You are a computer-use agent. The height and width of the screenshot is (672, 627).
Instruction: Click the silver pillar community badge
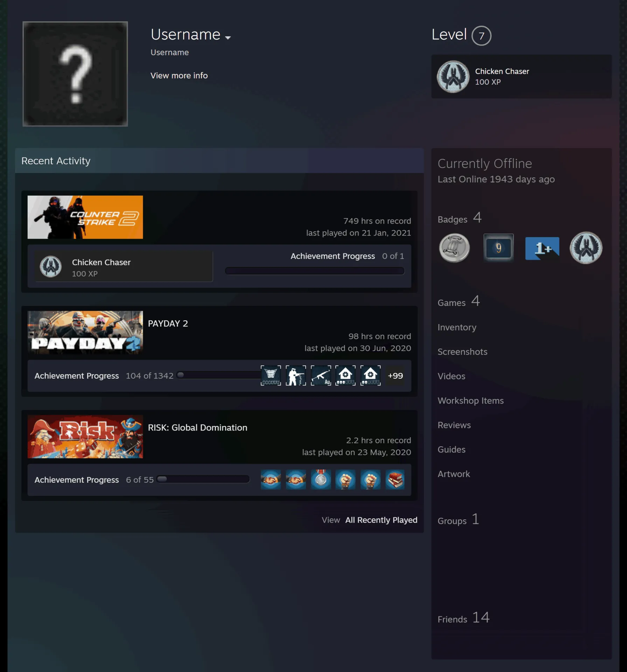pos(454,248)
